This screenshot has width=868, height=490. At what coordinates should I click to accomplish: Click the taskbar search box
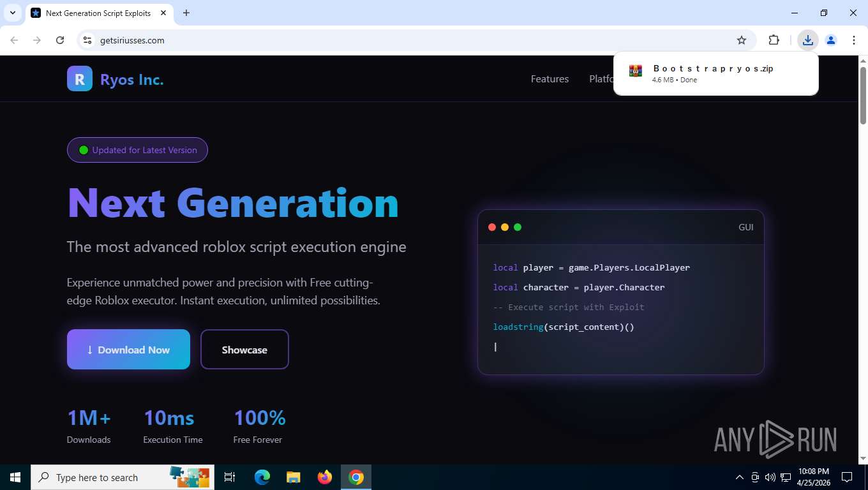click(123, 477)
